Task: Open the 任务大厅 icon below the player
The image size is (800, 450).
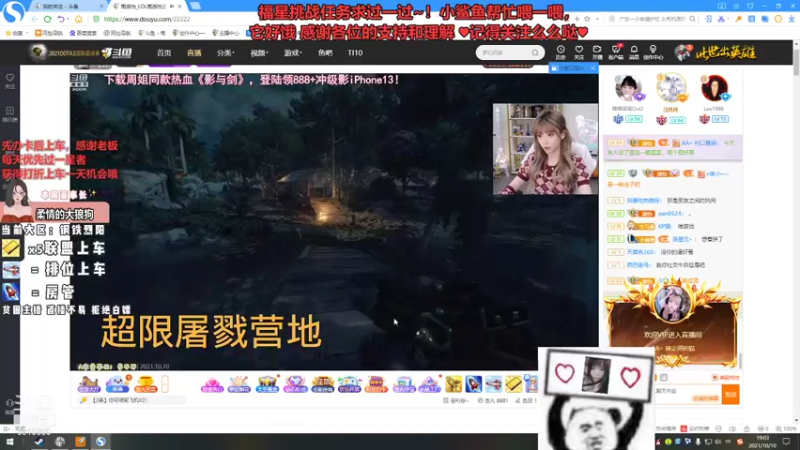Action: 89,384
